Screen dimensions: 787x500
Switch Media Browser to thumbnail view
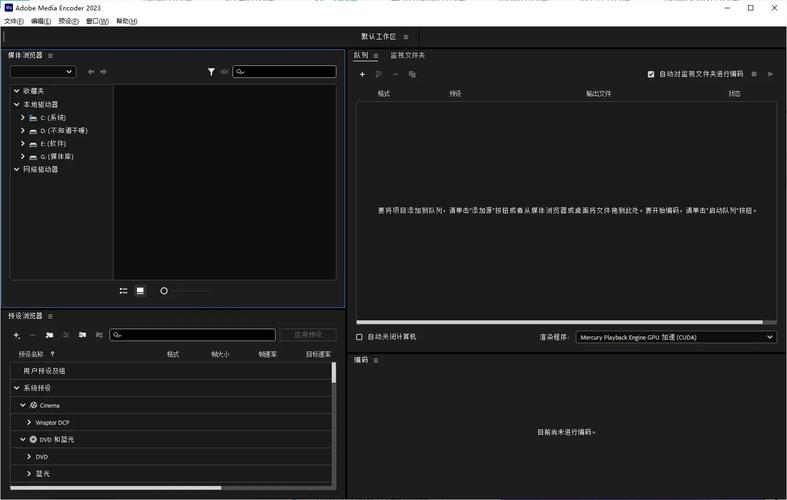tap(140, 291)
